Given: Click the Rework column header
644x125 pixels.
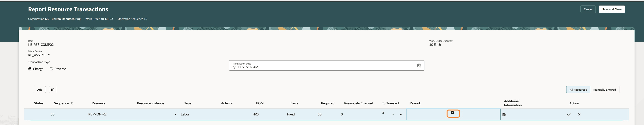Looking at the screenshot, I should click(x=415, y=103).
